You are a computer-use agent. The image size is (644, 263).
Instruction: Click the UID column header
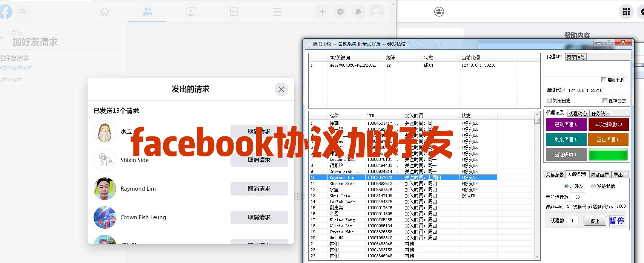(x=384, y=116)
